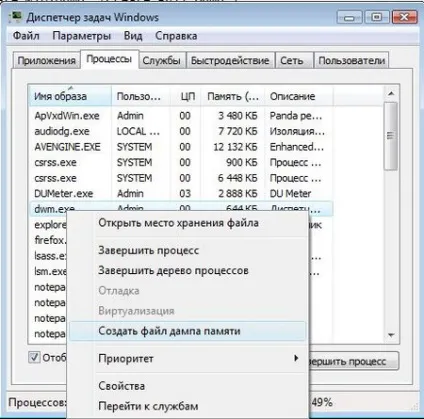Open the Вид menu
424x419 pixels.
click(x=133, y=36)
